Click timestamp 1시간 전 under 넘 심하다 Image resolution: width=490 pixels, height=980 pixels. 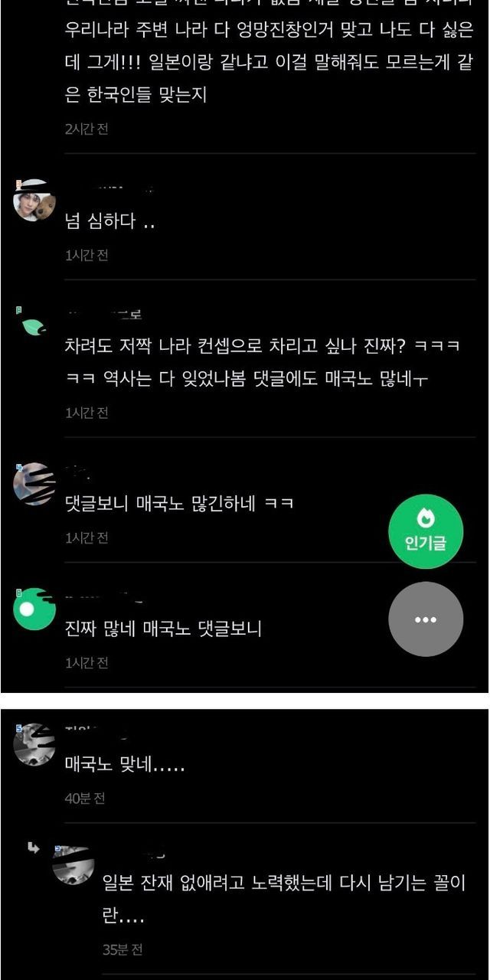click(87, 255)
